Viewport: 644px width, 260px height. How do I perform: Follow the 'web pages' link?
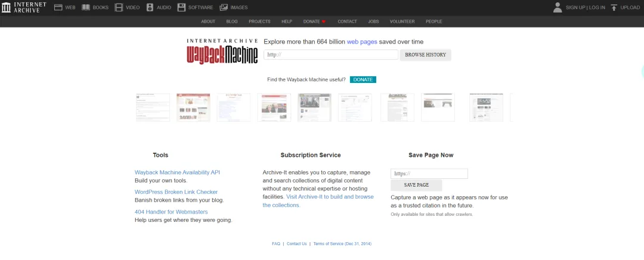(362, 42)
